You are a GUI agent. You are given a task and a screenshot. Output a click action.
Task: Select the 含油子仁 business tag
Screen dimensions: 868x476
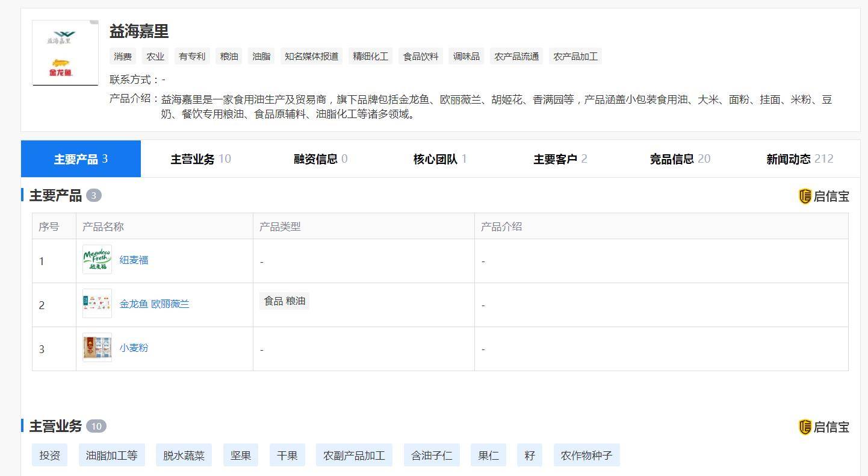click(432, 456)
